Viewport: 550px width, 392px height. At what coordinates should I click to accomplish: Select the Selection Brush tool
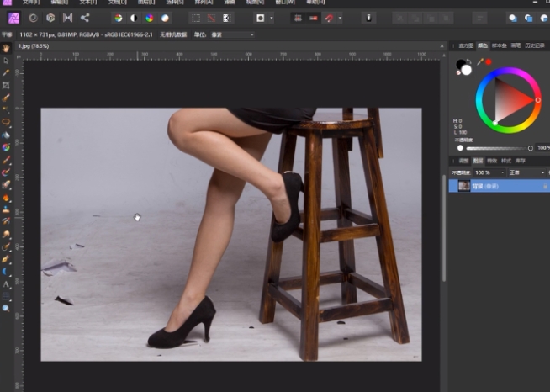coord(6,98)
